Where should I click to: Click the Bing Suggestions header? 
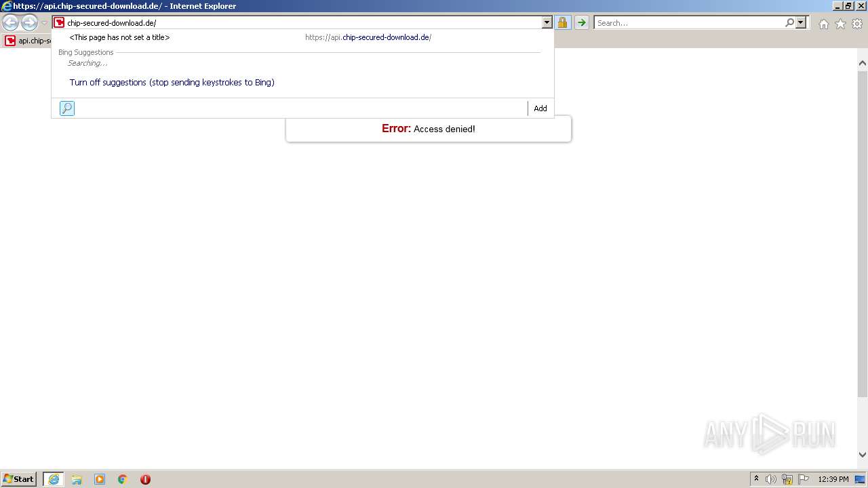[86, 52]
